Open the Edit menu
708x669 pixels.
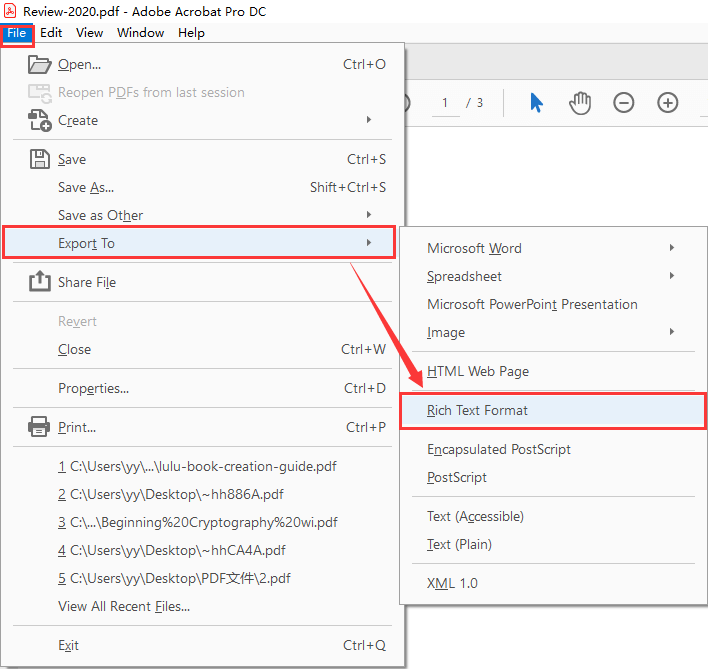(51, 32)
